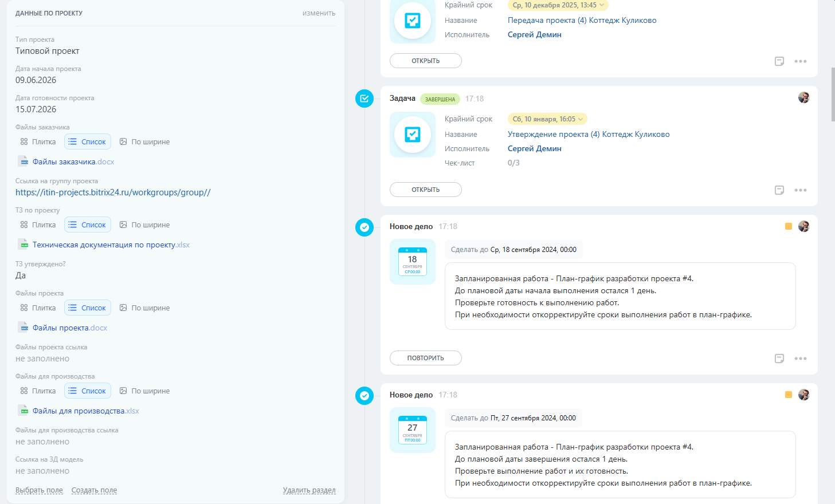Viewport: 835px width, 504px height.
Task: Open task Передача проекта (4) Коттедж Куликово
Action: click(x=582, y=20)
